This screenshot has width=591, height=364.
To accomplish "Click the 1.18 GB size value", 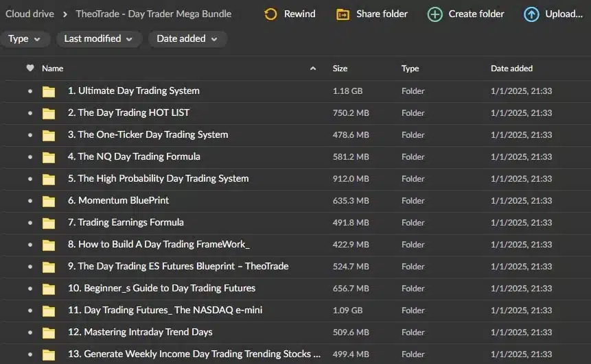I will pyautogui.click(x=347, y=91).
